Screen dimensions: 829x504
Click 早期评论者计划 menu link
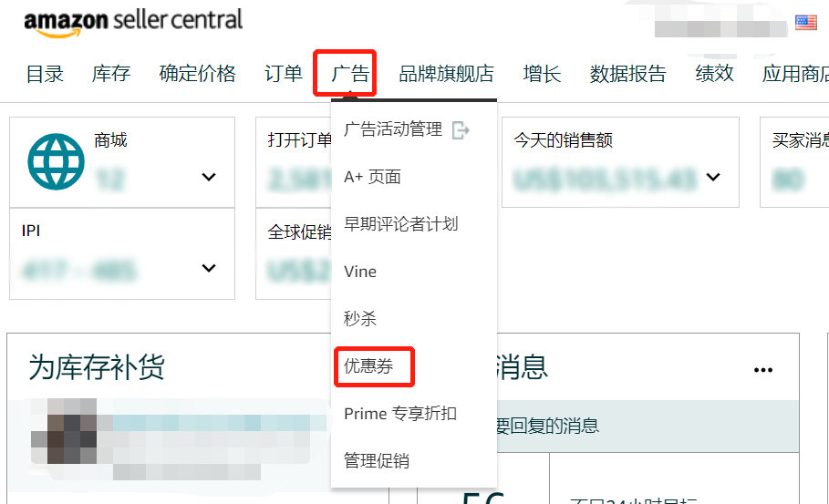pyautogui.click(x=400, y=224)
